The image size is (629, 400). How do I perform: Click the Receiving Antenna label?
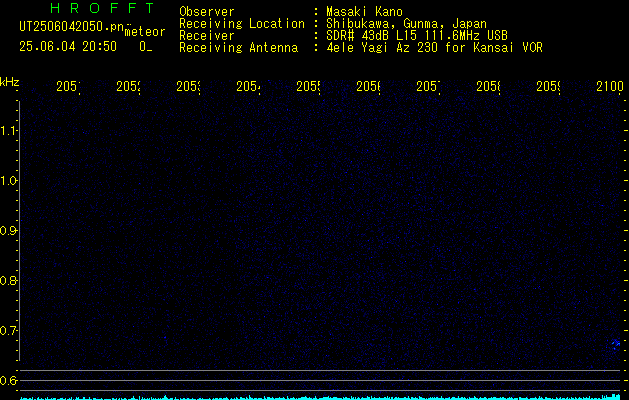[238, 48]
